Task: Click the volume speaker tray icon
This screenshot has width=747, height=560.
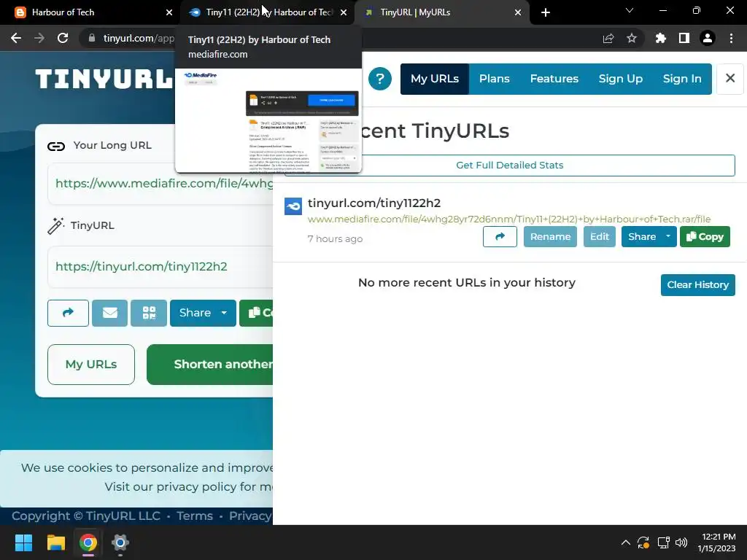Action: point(681,542)
